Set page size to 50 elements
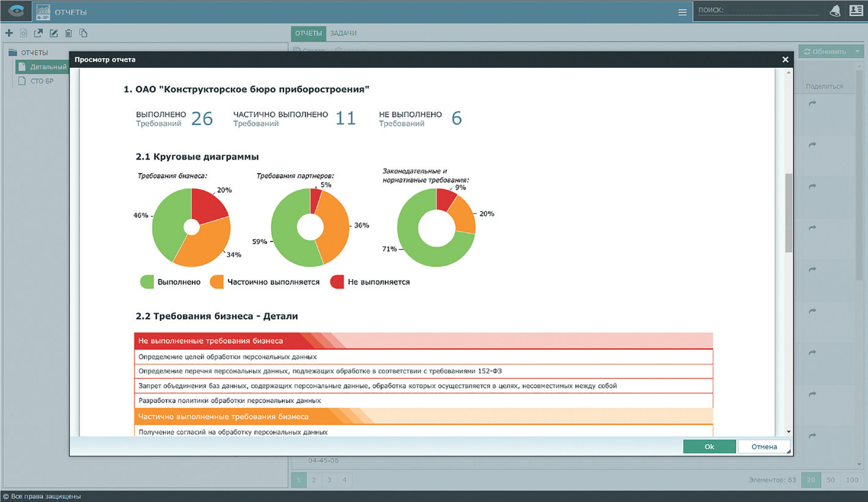 coord(830,480)
